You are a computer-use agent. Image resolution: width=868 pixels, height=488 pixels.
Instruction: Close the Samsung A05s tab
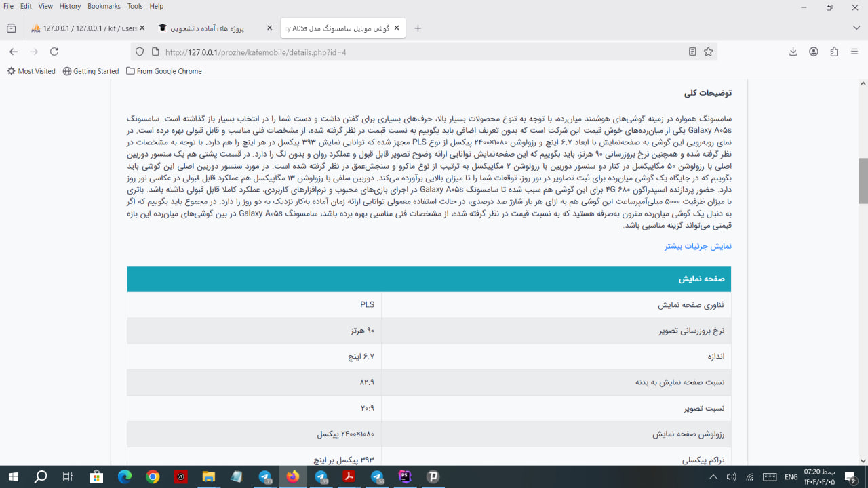click(x=397, y=28)
